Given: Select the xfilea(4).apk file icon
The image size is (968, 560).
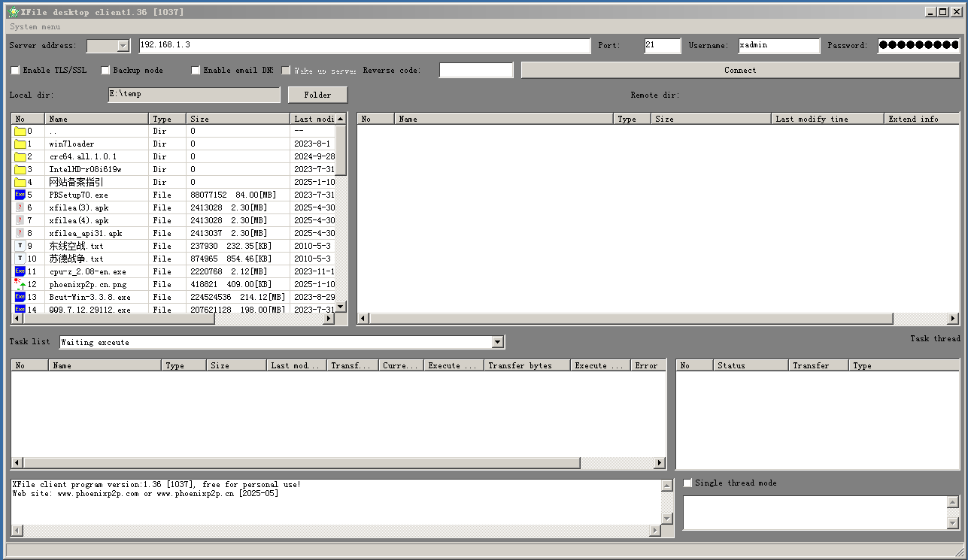Looking at the screenshot, I should click(20, 221).
